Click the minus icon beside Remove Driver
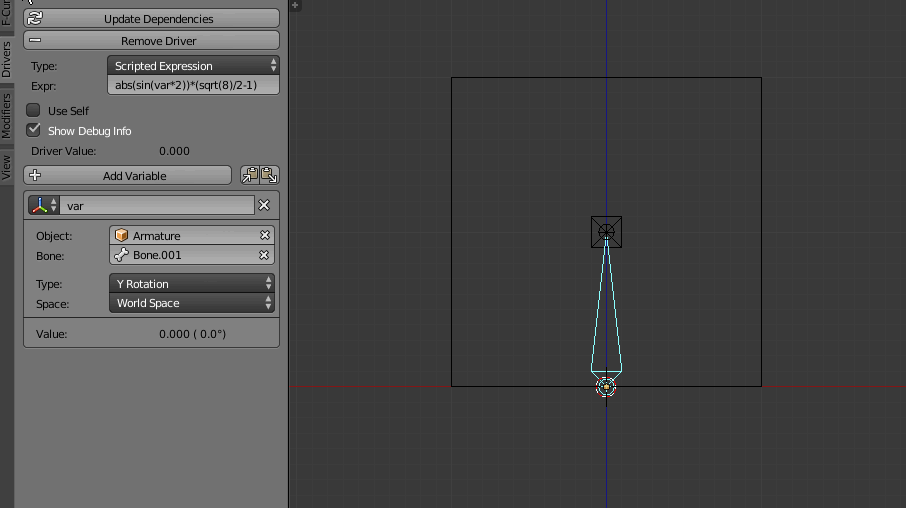Image resolution: width=906 pixels, height=508 pixels. 35,40
